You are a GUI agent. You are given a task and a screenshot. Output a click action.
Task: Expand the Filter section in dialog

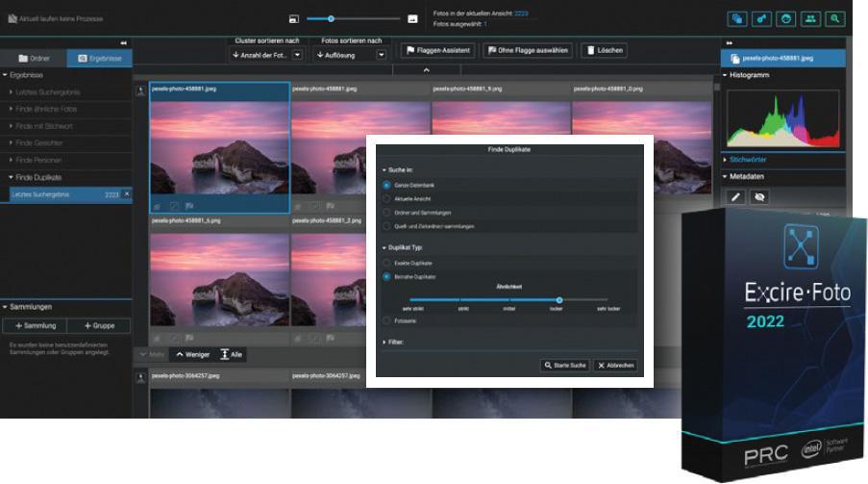click(384, 342)
